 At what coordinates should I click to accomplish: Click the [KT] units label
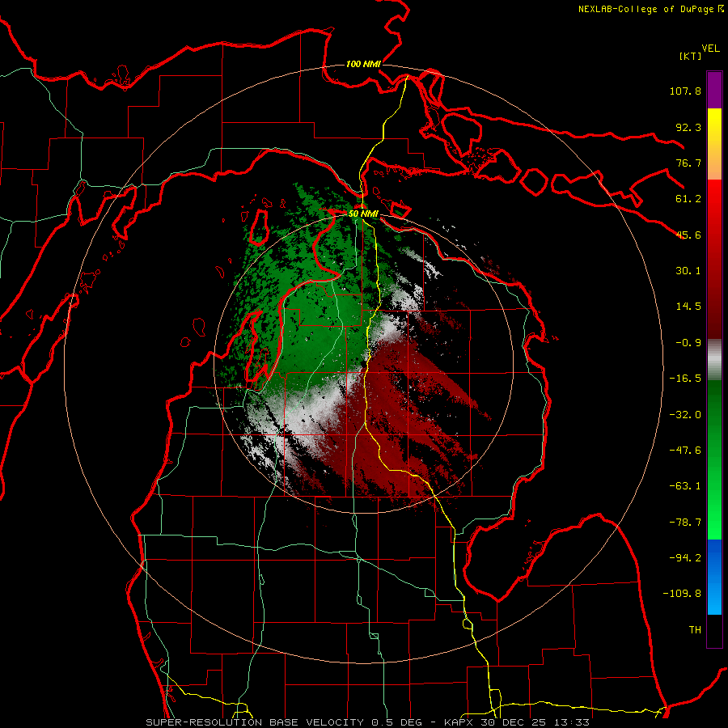[690, 56]
